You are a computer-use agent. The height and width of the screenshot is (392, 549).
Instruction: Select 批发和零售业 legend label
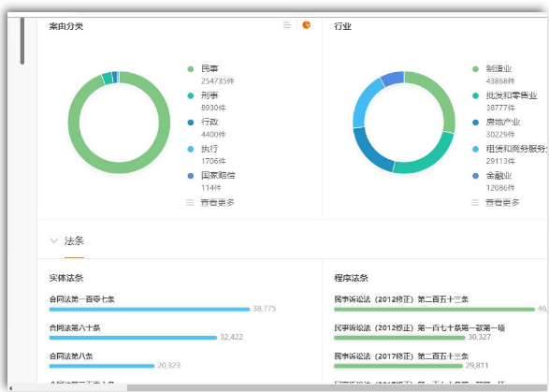tap(512, 95)
